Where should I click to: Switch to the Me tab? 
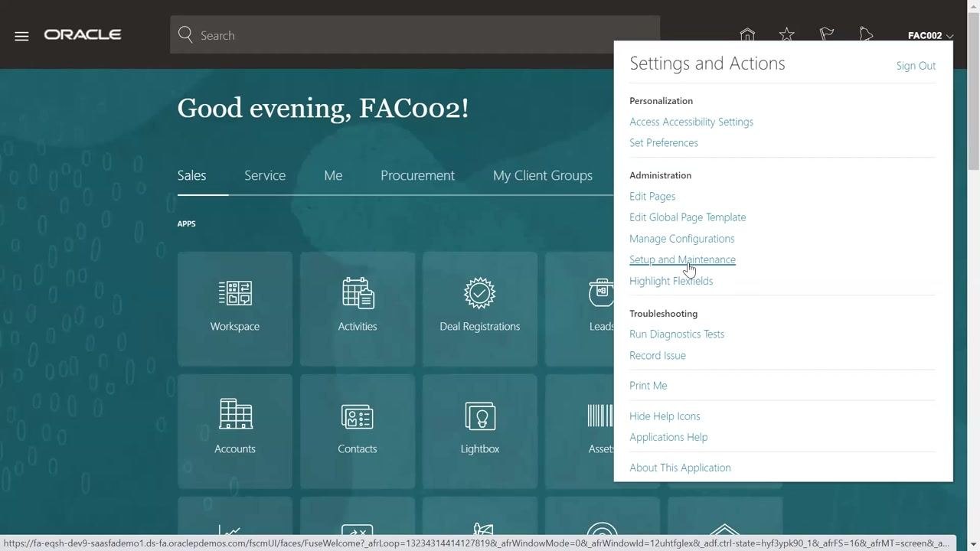333,175
